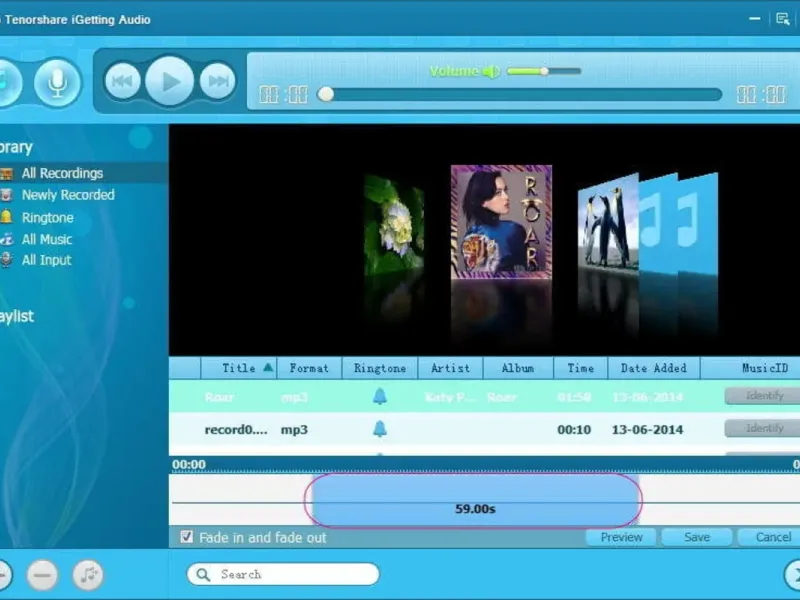
Task: Open the Ringtone library section
Action: (47, 218)
